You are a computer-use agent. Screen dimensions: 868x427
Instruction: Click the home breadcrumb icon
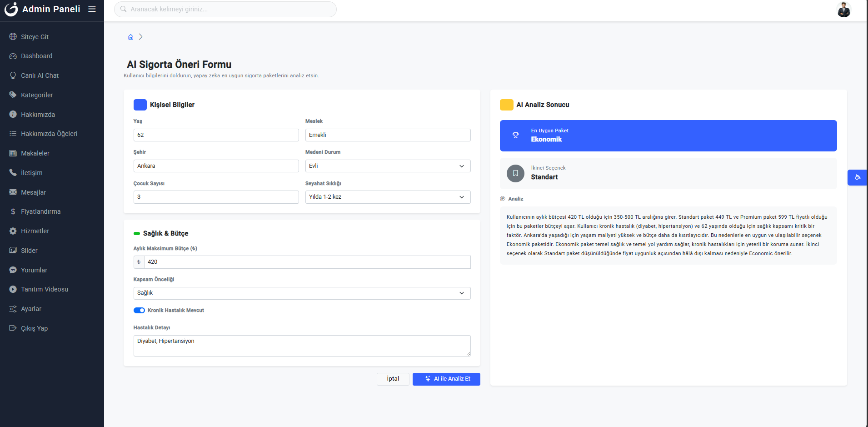pos(131,37)
